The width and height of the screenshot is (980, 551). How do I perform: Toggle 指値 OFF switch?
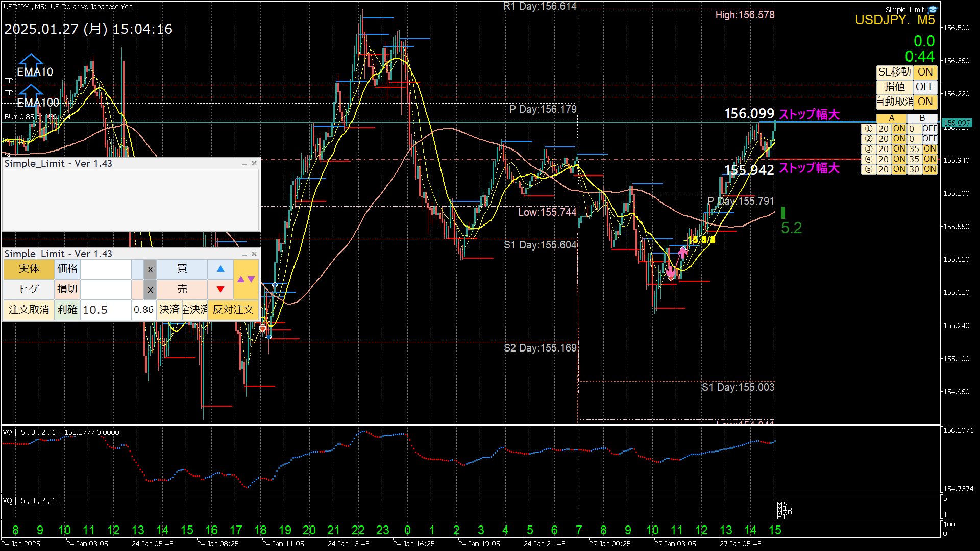pos(925,87)
